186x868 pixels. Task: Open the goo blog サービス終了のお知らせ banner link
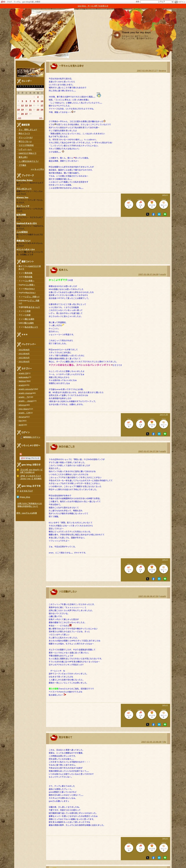93,6
